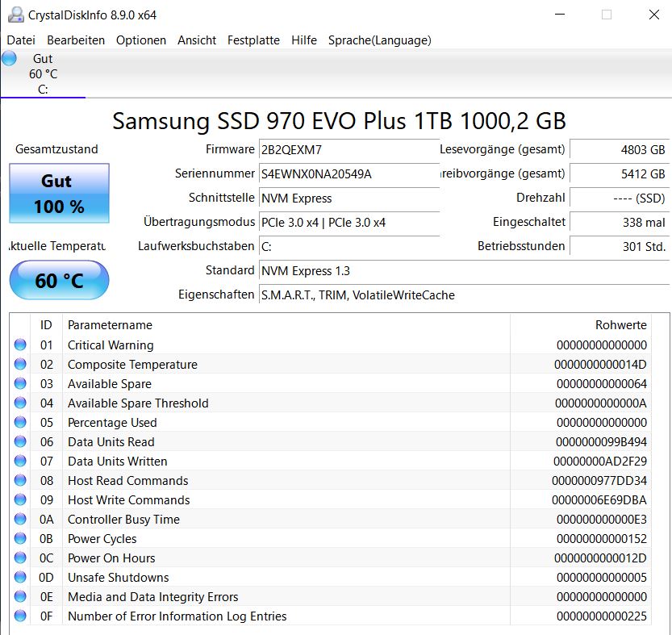Click the total reads value 4803 GB
Viewport: 672px width, 635px height.
click(x=620, y=149)
